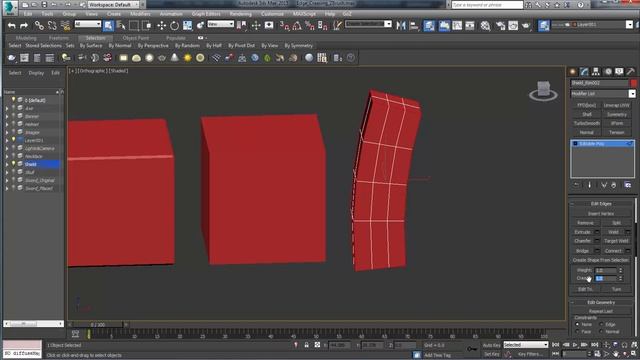The width and height of the screenshot is (640, 360).
Task: Open the Tools menu
Action: tap(47, 14)
